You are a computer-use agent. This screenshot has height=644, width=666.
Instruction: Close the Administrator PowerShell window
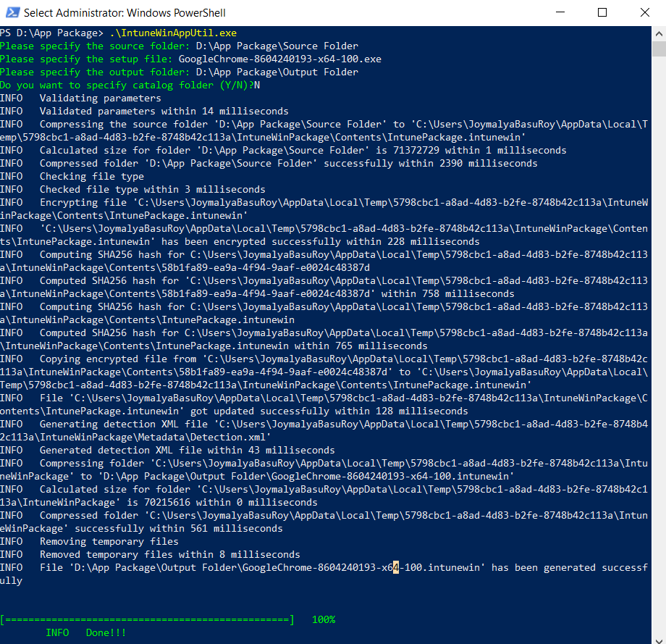pyautogui.click(x=644, y=12)
